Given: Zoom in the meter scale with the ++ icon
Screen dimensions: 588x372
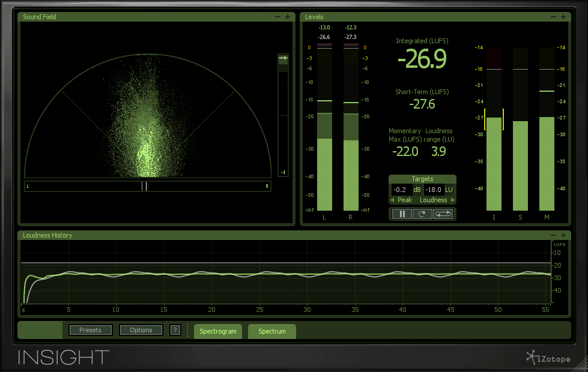Looking at the screenshot, I should [282, 58].
